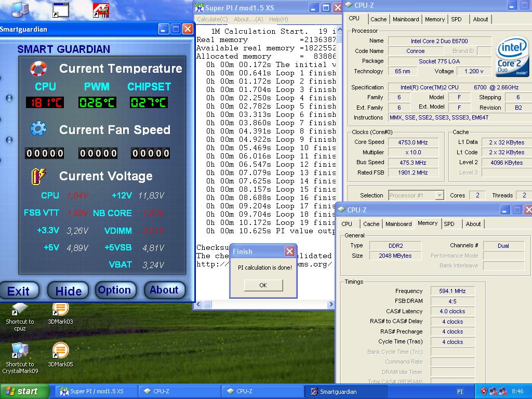The width and height of the screenshot is (532, 399).
Task: Click the memory Size 2048 MBytes value
Action: pyautogui.click(x=395, y=256)
